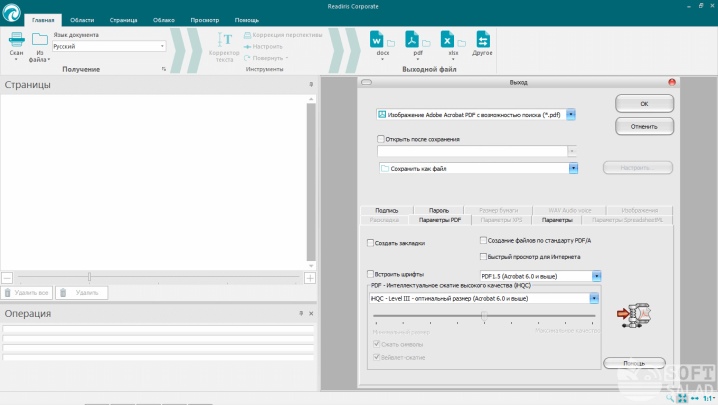Enable Создать закладки checkbox
The width and height of the screenshot is (718, 405).
(x=370, y=243)
